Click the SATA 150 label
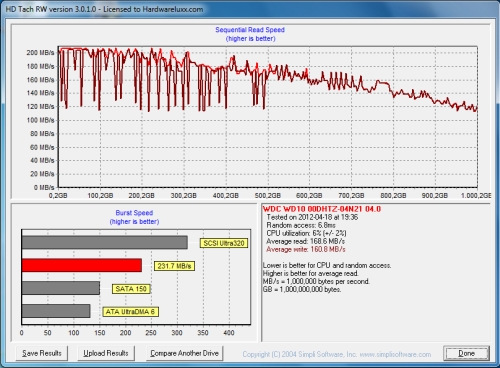 point(131,289)
